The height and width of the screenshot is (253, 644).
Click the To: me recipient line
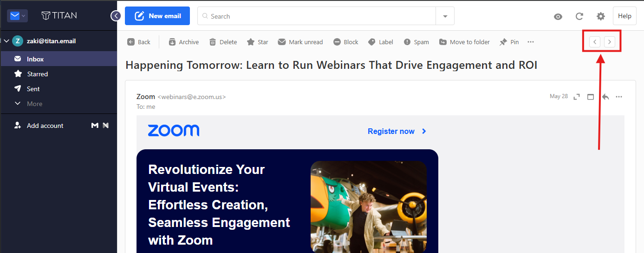146,107
